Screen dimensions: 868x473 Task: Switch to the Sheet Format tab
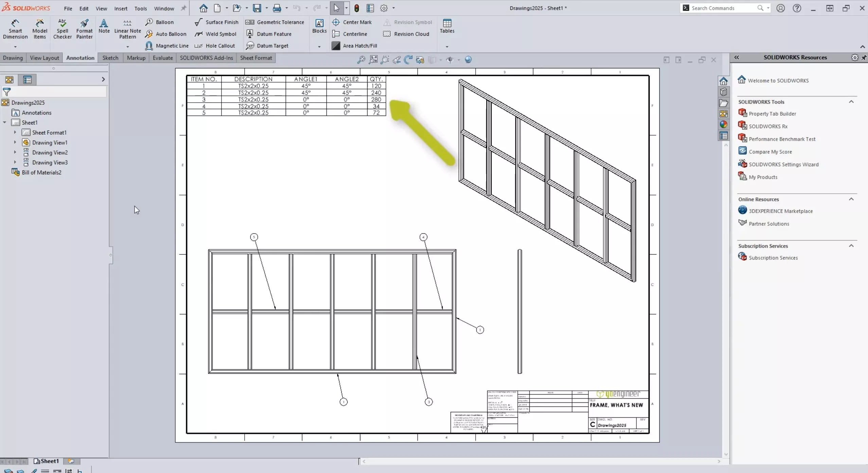(x=256, y=58)
